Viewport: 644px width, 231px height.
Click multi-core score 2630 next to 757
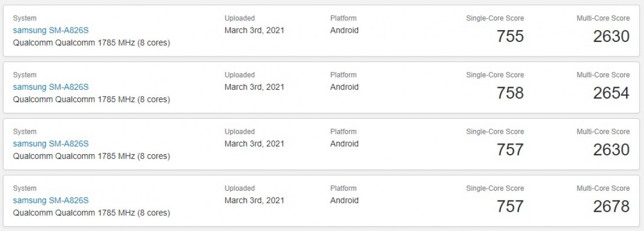click(x=611, y=149)
